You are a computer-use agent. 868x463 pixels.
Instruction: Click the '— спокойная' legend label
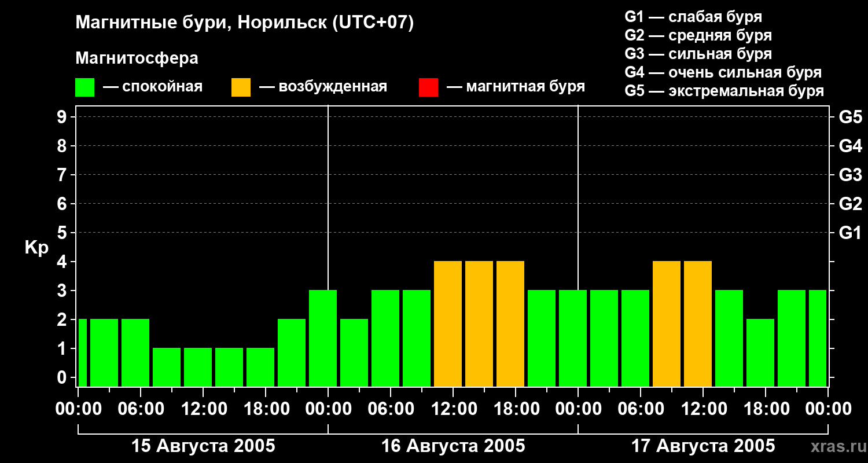click(153, 87)
